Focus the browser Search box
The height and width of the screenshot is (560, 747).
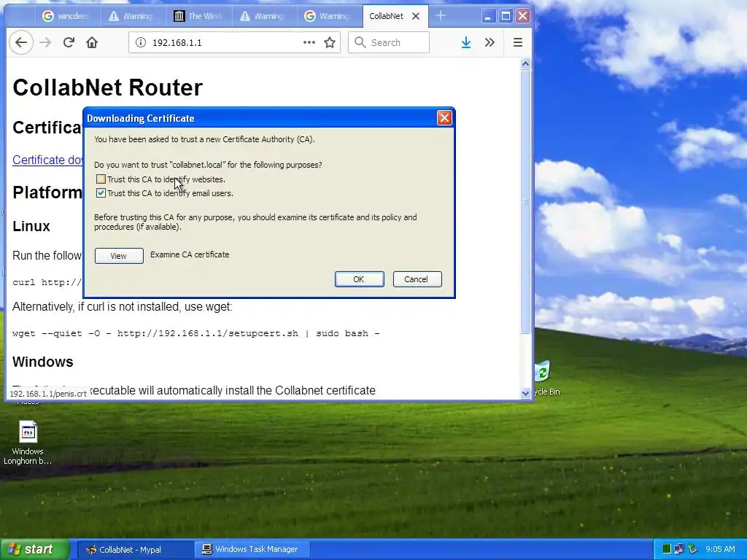click(x=389, y=42)
